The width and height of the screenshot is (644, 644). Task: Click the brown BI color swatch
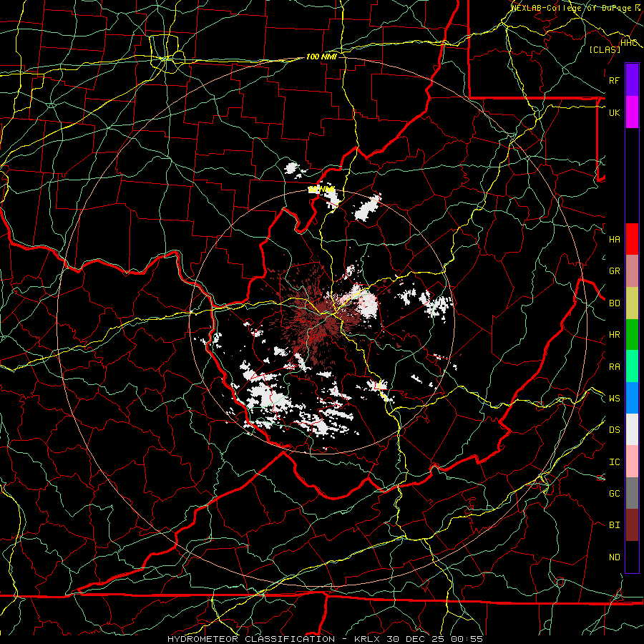[632, 525]
